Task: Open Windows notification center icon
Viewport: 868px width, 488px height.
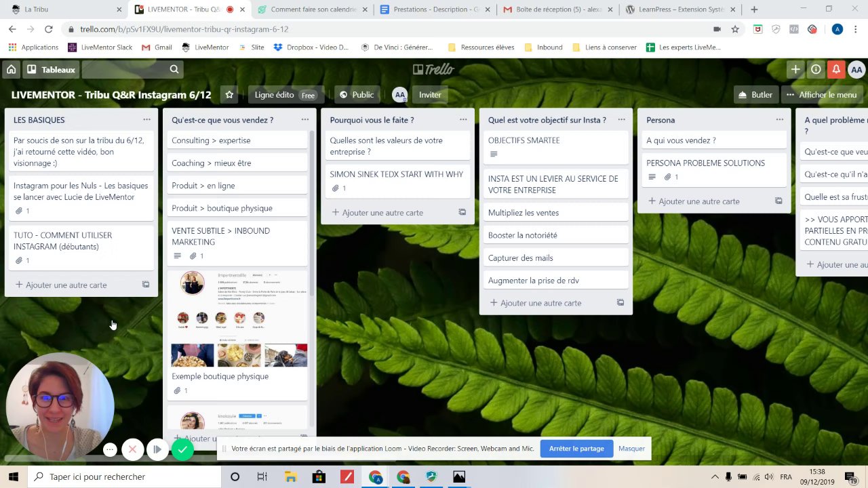Action: [851, 477]
